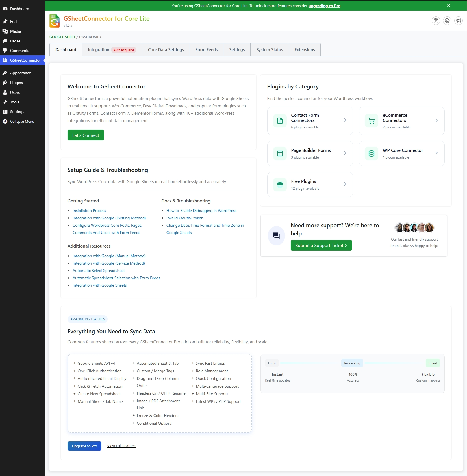Open the plugin Settings tab

coord(237,50)
